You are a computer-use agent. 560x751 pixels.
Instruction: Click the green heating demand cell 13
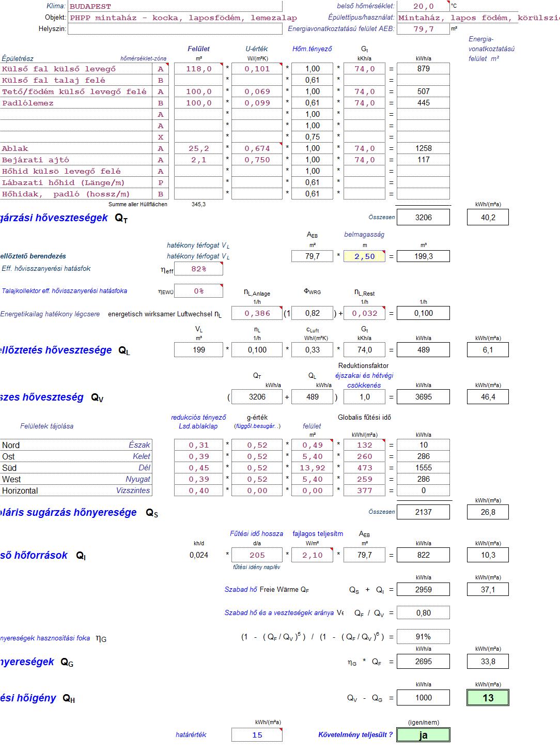coord(488,698)
